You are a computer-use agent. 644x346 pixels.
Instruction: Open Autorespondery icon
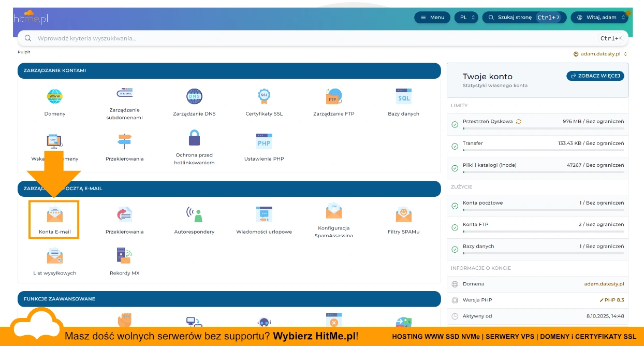pyautogui.click(x=194, y=214)
